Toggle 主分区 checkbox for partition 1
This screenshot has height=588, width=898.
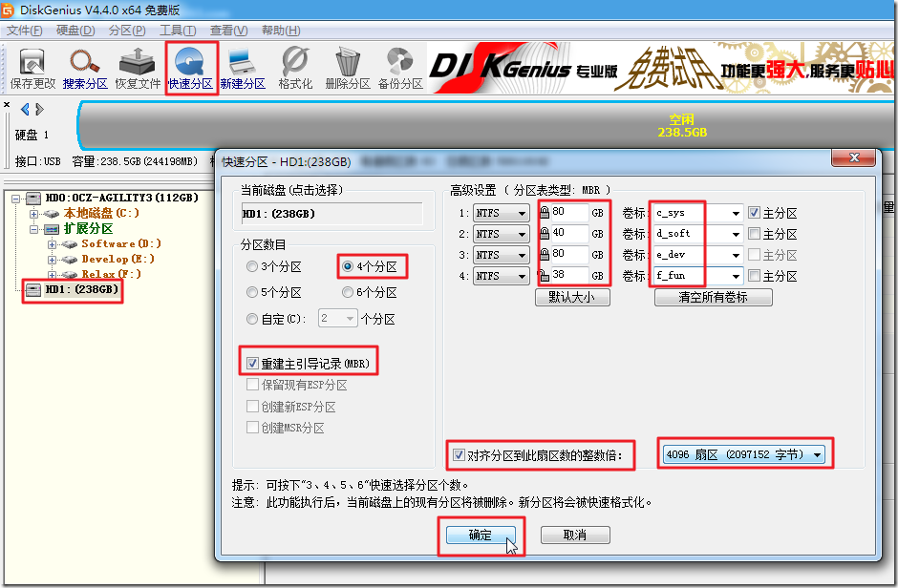(755, 213)
